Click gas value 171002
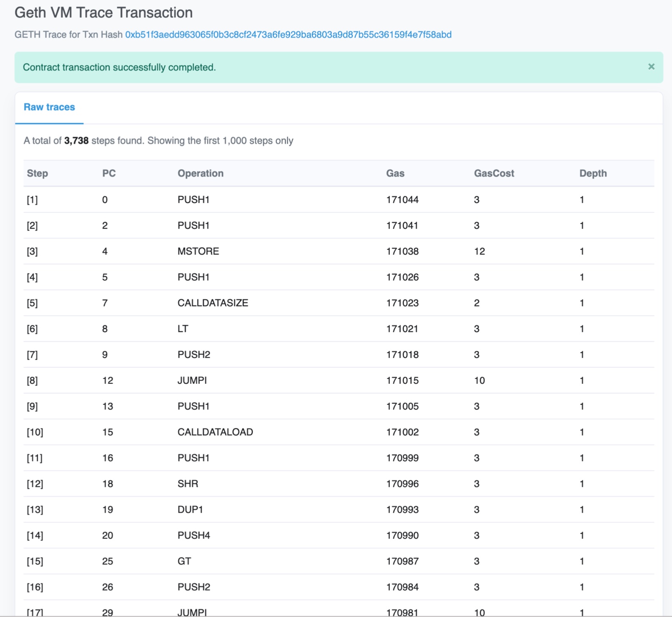 point(402,432)
